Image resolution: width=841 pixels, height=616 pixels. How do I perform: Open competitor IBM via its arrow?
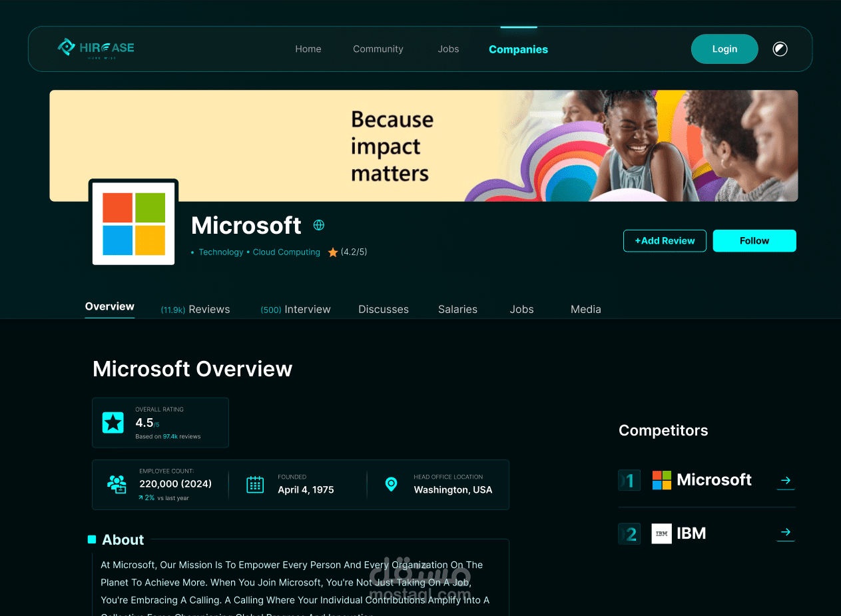786,532
